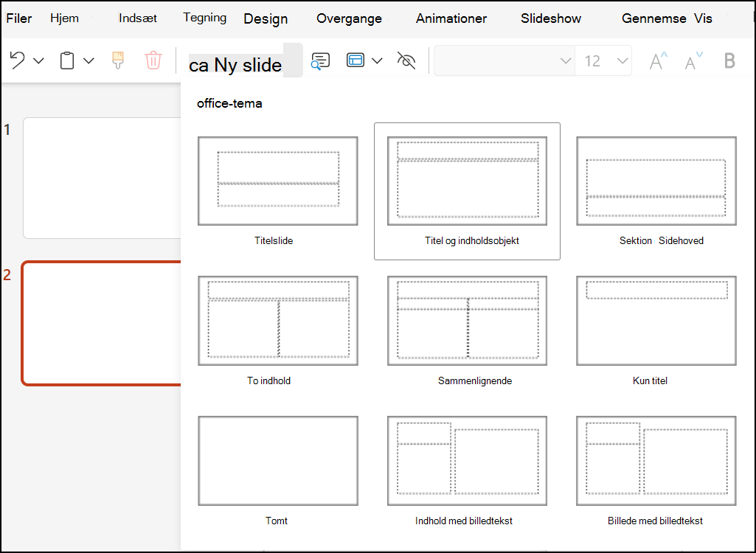The height and width of the screenshot is (553, 756).
Task: Select slide 1 thumbnail
Action: coord(103,178)
